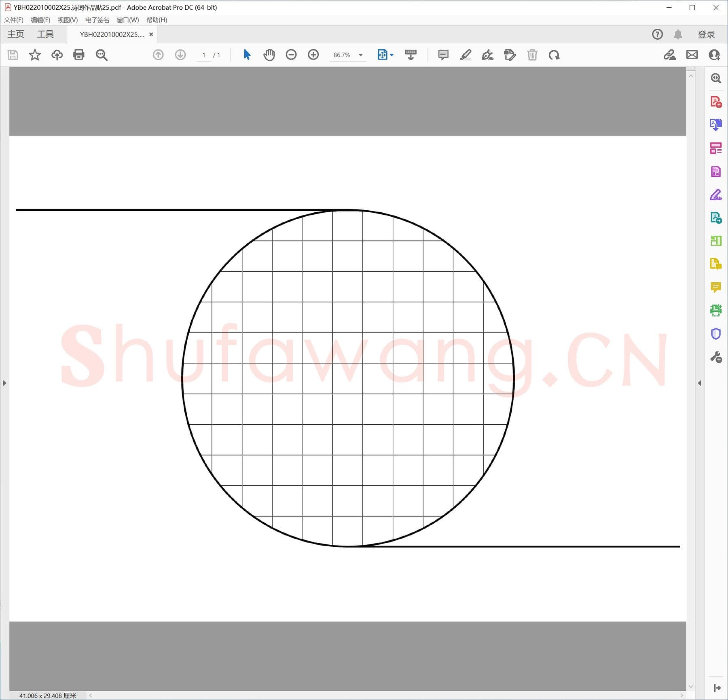
Task: Go to the previous page arrow
Action: coord(158,55)
